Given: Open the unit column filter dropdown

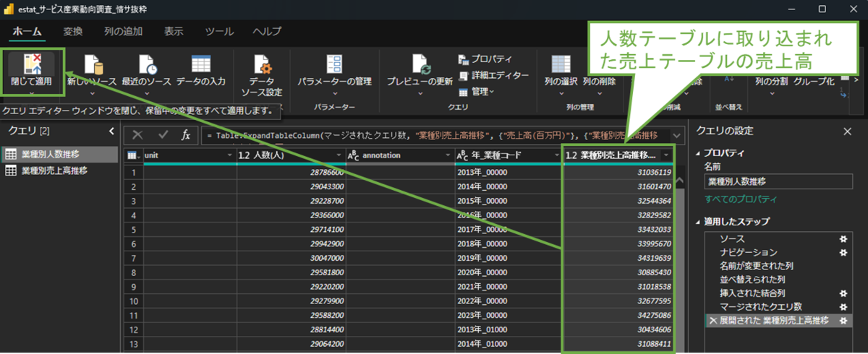Looking at the screenshot, I should (x=229, y=155).
